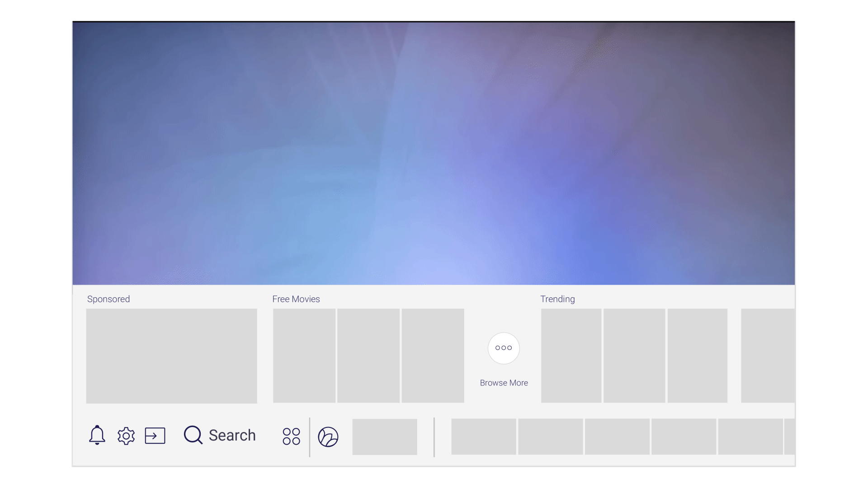868x488 pixels.
Task: Open the apps grid icon
Action: click(x=292, y=436)
